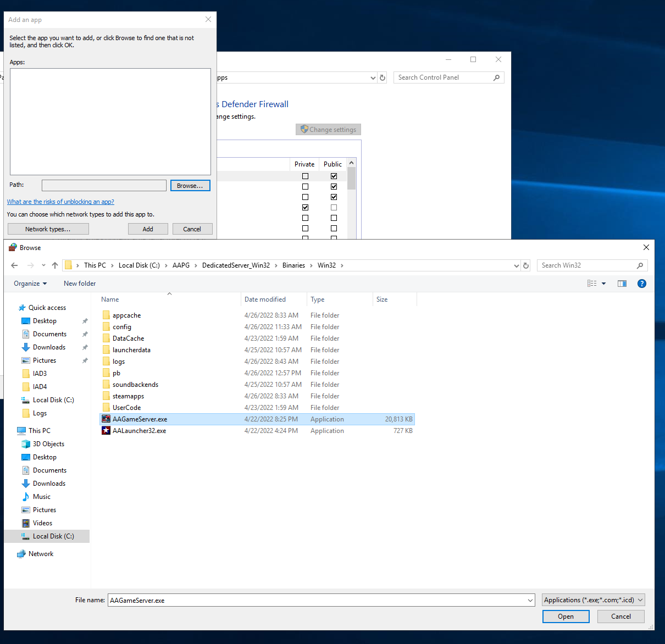Open the Organize menu
Image resolution: width=665 pixels, height=644 pixels.
[30, 284]
